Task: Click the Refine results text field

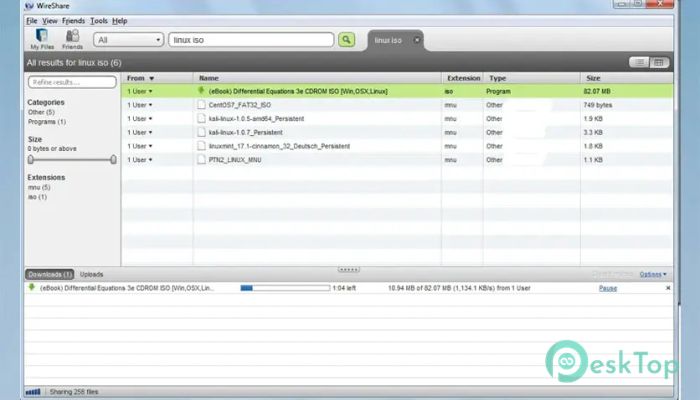Action: (72, 82)
